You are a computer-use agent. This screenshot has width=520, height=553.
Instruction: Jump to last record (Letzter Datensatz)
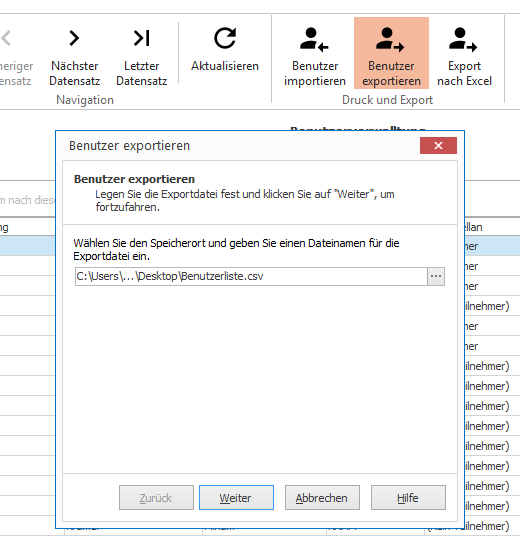pos(141,54)
